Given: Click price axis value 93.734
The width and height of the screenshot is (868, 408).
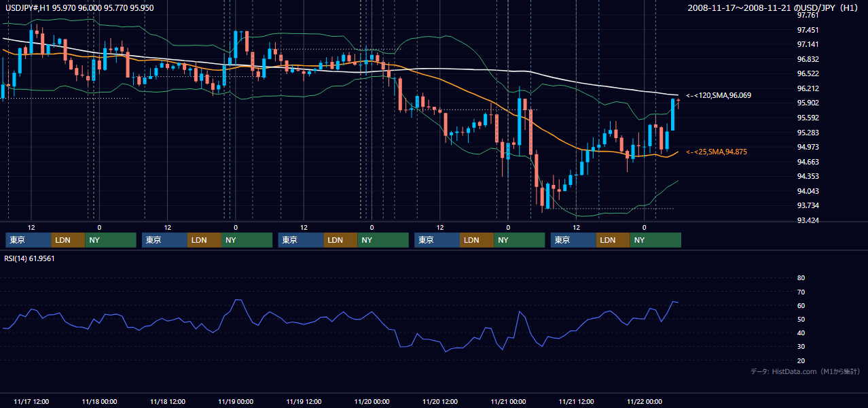Looking at the screenshot, I should (x=808, y=206).
